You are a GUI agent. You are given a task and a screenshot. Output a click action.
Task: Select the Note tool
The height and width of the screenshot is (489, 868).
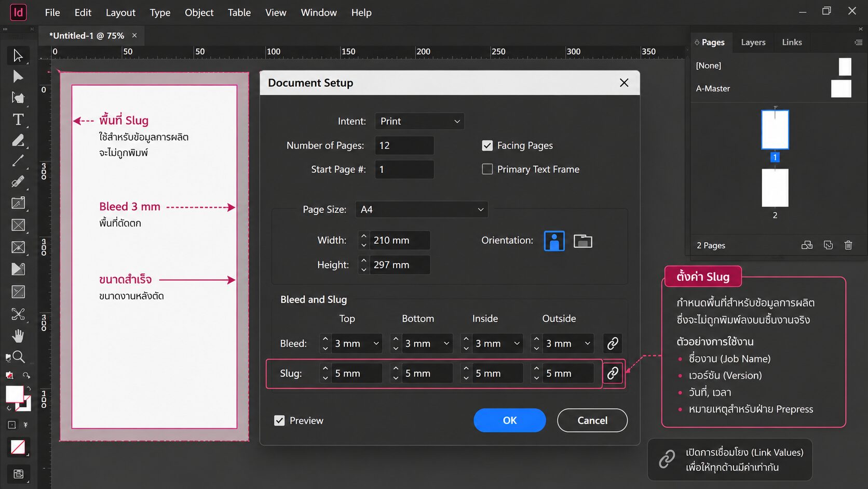coord(18,203)
